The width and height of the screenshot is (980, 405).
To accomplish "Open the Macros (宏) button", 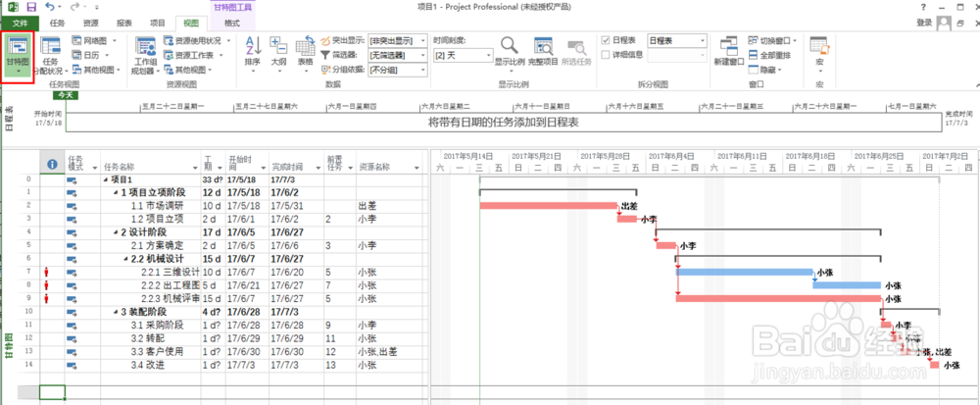I will point(819,55).
